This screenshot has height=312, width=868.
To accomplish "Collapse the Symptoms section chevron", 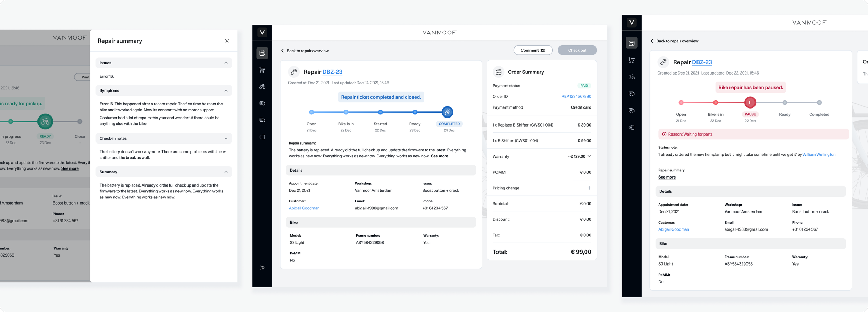I will pos(226,90).
